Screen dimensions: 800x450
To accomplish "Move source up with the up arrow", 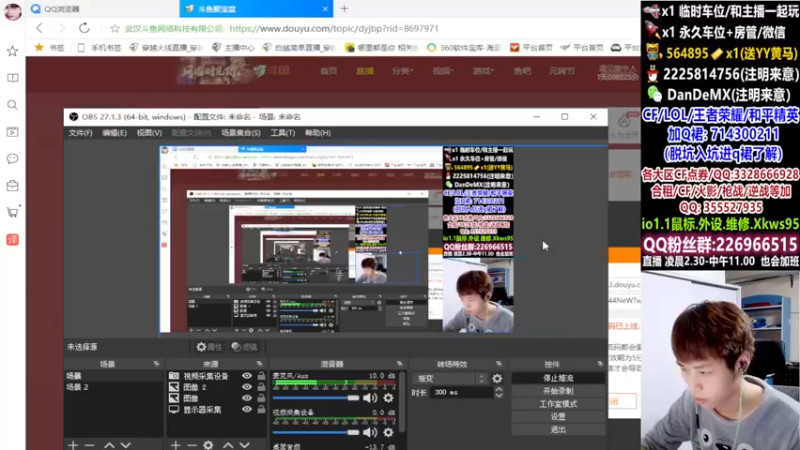I will [x=228, y=445].
